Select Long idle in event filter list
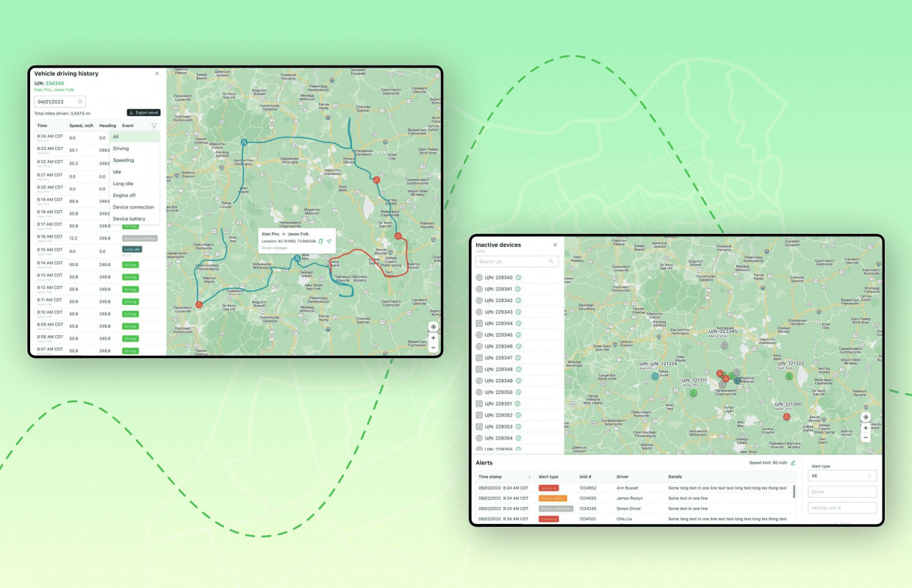The image size is (912, 588). pos(123,184)
